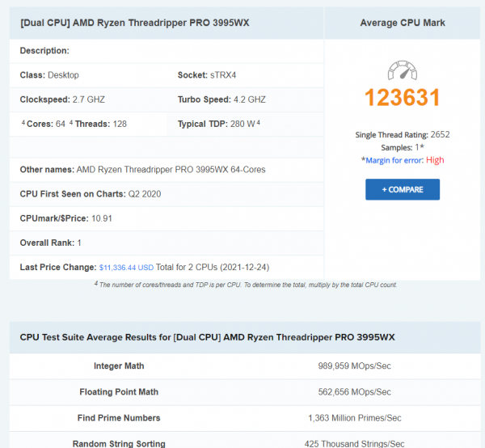485x448 pixels.
Task: Open the Margin for error link
Action: (394, 160)
